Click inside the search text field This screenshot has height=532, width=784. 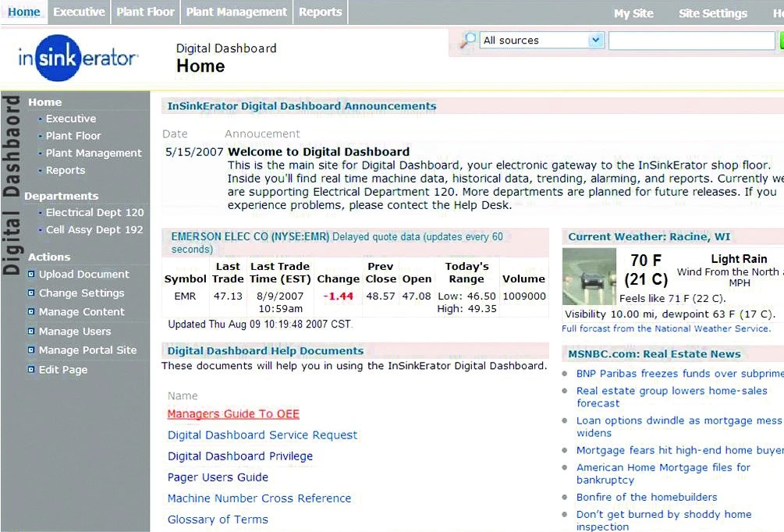point(690,40)
